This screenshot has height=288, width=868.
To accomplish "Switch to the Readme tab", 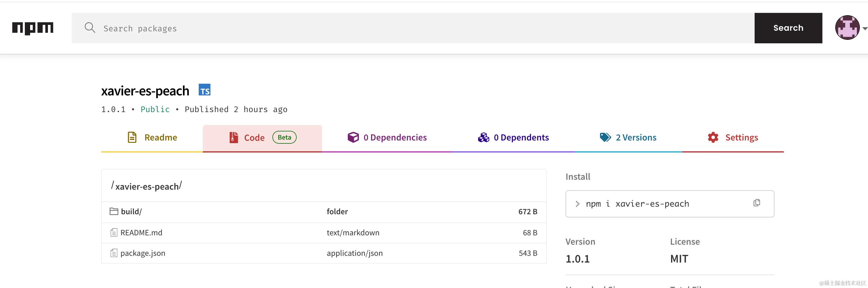I will tap(152, 138).
